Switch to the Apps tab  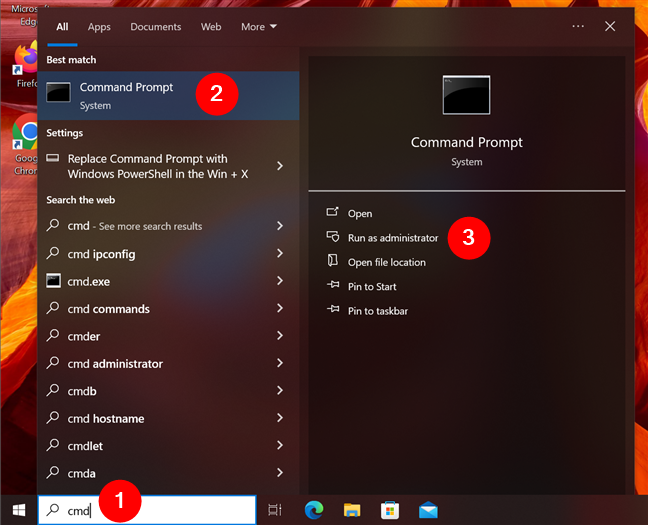[x=99, y=27]
